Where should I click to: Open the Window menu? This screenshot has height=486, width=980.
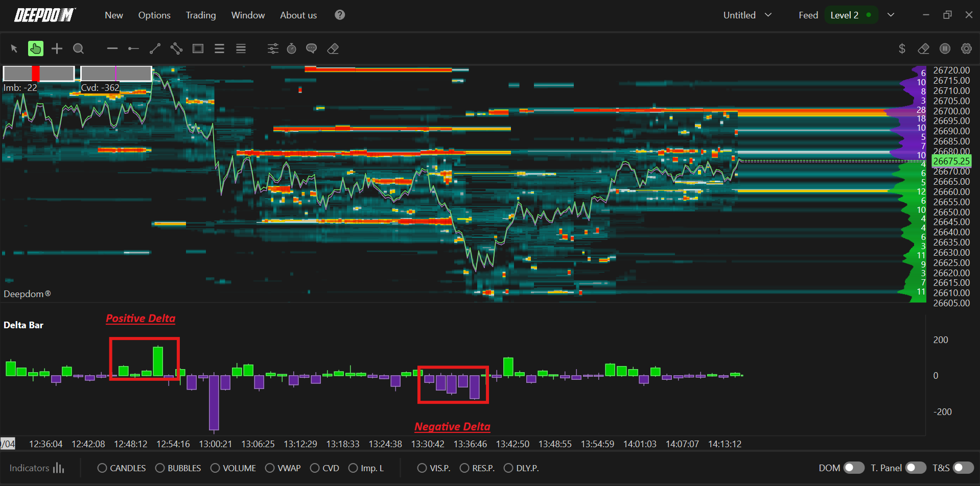pos(248,15)
